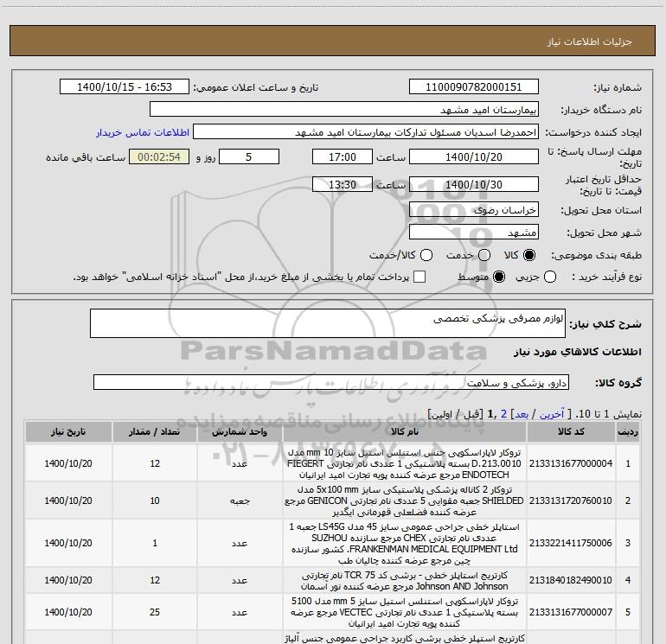Click product code 2131840182490010
Image resolution: width=666 pixels, height=644 pixels.
[571, 580]
